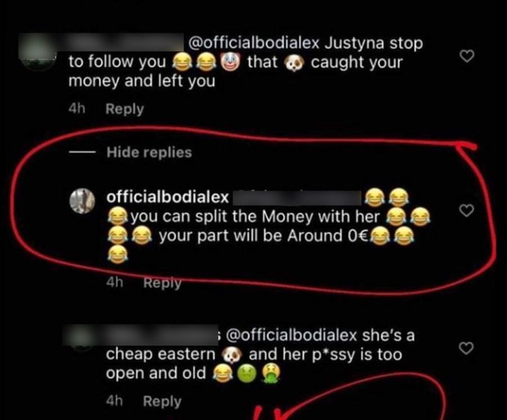Click 4h timestamp under officialbodialex reply
This screenshot has height=420, width=507.
[x=114, y=282]
